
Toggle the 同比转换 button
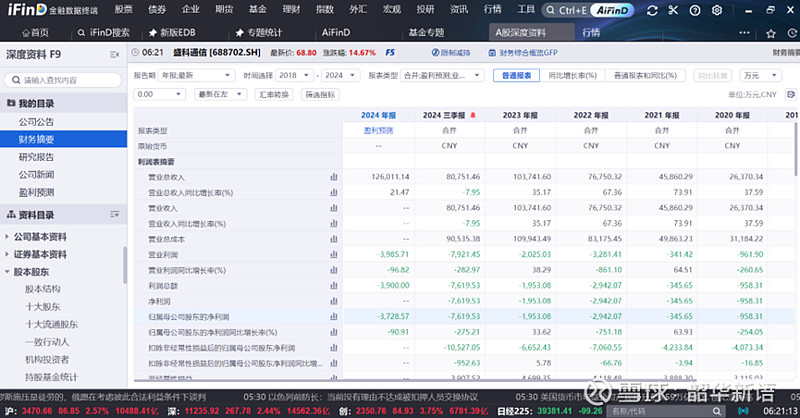(x=712, y=76)
